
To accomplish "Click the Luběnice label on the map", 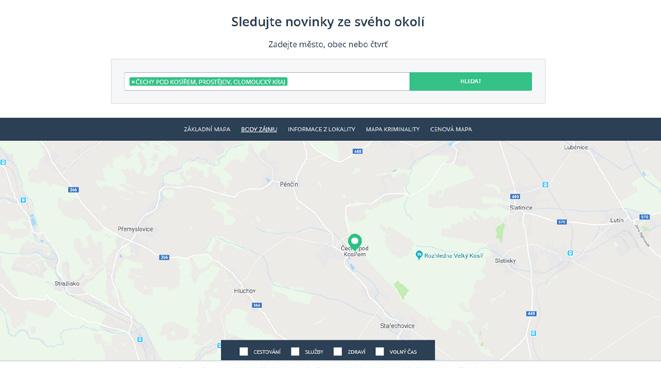I will [x=575, y=147].
